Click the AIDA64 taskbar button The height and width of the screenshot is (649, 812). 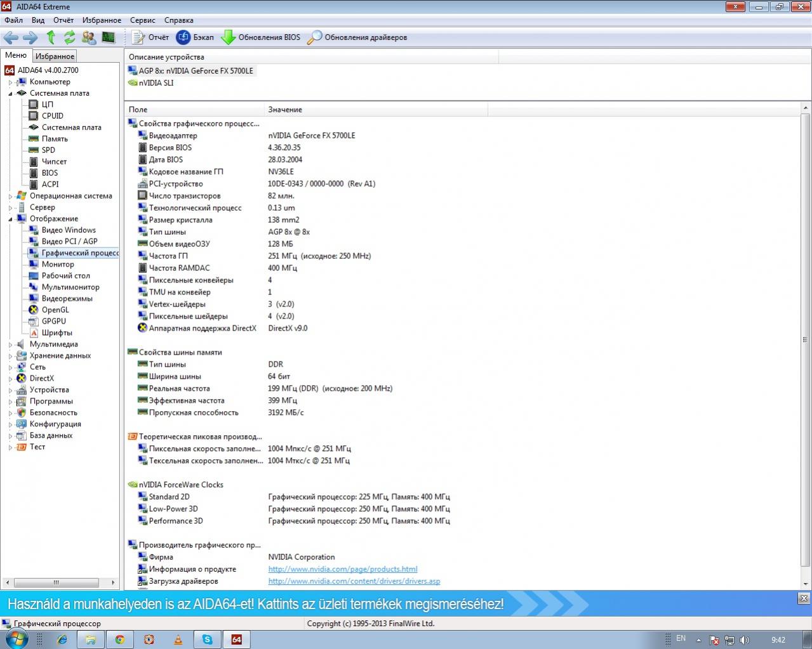click(236, 639)
